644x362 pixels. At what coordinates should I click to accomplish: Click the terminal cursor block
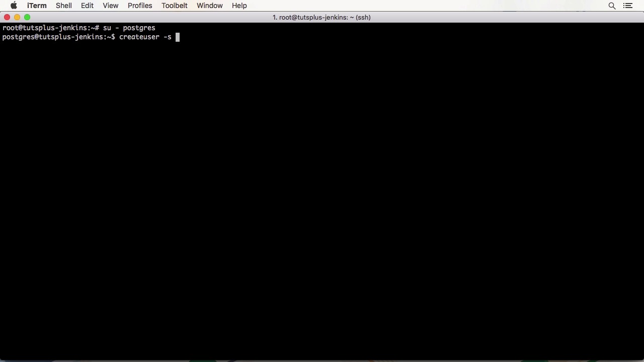(177, 37)
